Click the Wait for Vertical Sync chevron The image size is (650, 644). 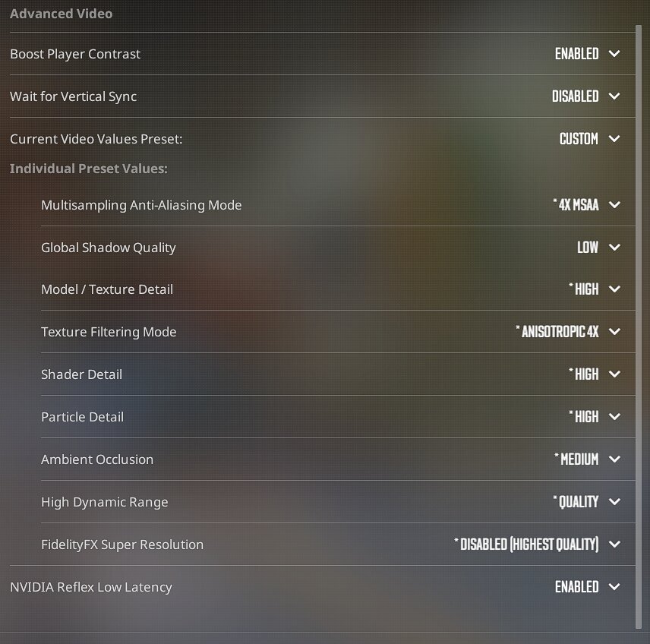pyautogui.click(x=614, y=96)
